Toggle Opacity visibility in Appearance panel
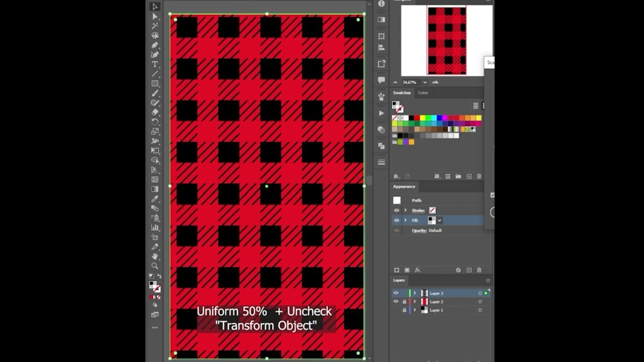Viewport: 644px width, 362px height. pyautogui.click(x=396, y=230)
